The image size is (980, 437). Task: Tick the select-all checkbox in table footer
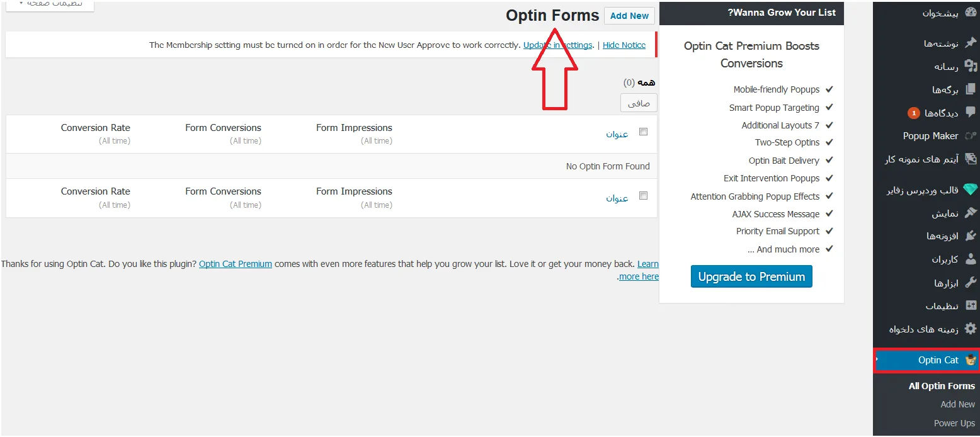pos(643,196)
